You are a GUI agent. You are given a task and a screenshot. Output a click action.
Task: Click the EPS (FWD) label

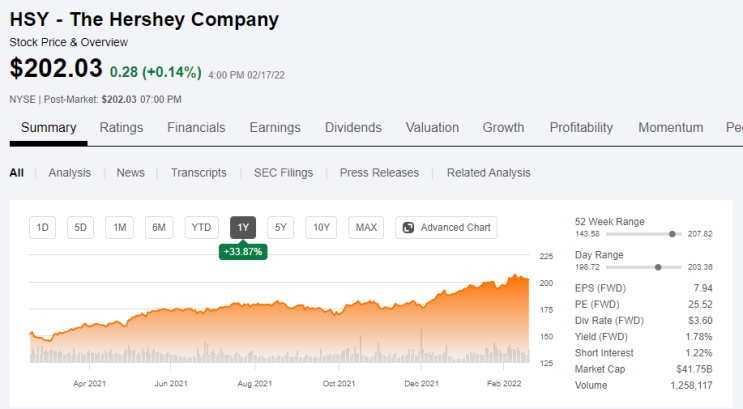pyautogui.click(x=600, y=288)
